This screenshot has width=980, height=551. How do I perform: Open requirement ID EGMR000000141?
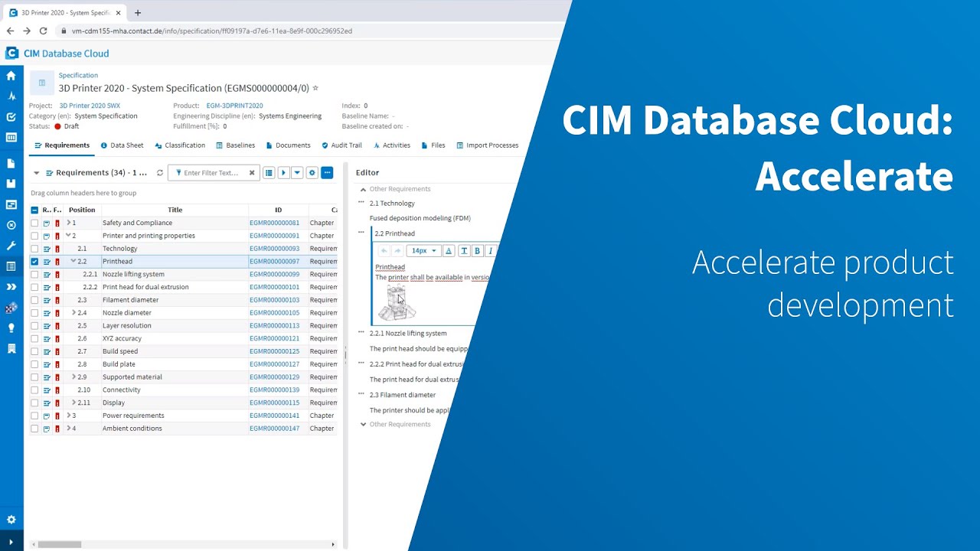(x=274, y=416)
